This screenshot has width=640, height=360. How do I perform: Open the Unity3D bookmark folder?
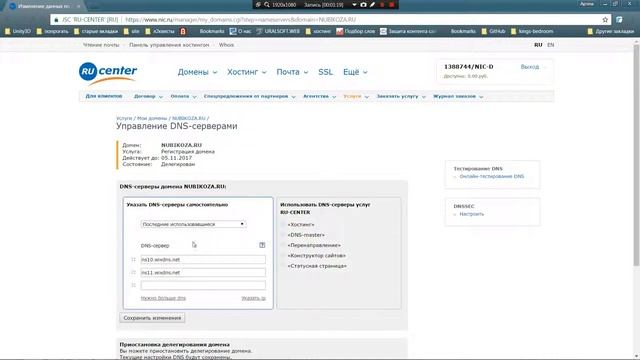[x=18, y=31]
